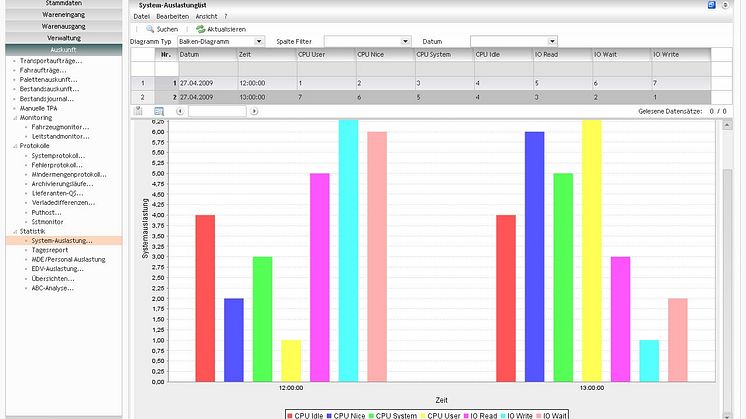Open the Datum filter dropdown
This screenshot has height=419, width=746.
click(x=552, y=41)
